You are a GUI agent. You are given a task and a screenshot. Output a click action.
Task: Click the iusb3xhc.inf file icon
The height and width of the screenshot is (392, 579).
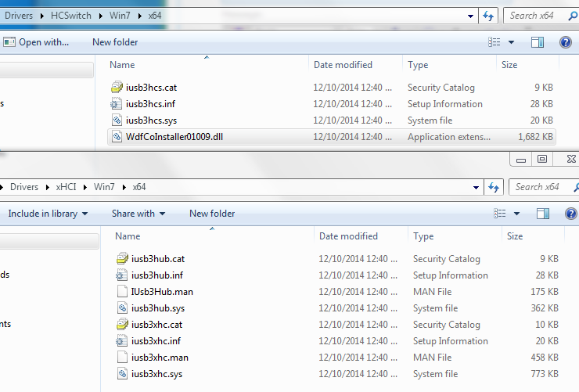click(122, 340)
